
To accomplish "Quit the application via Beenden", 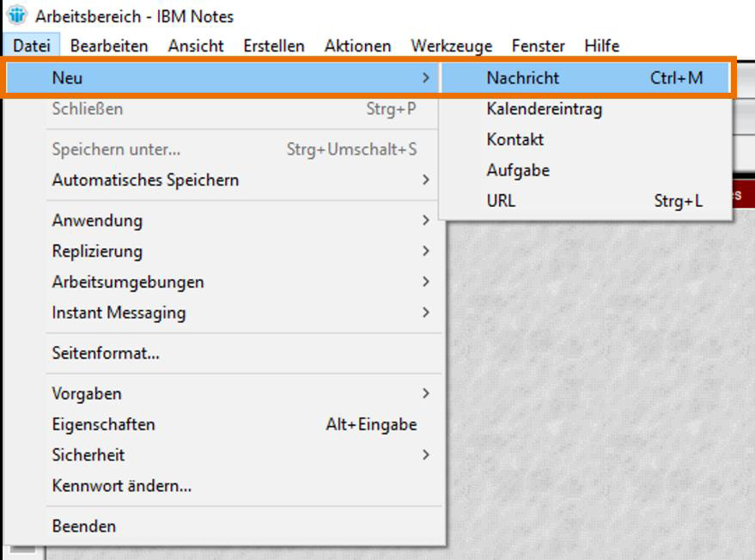I will pyautogui.click(x=83, y=527).
